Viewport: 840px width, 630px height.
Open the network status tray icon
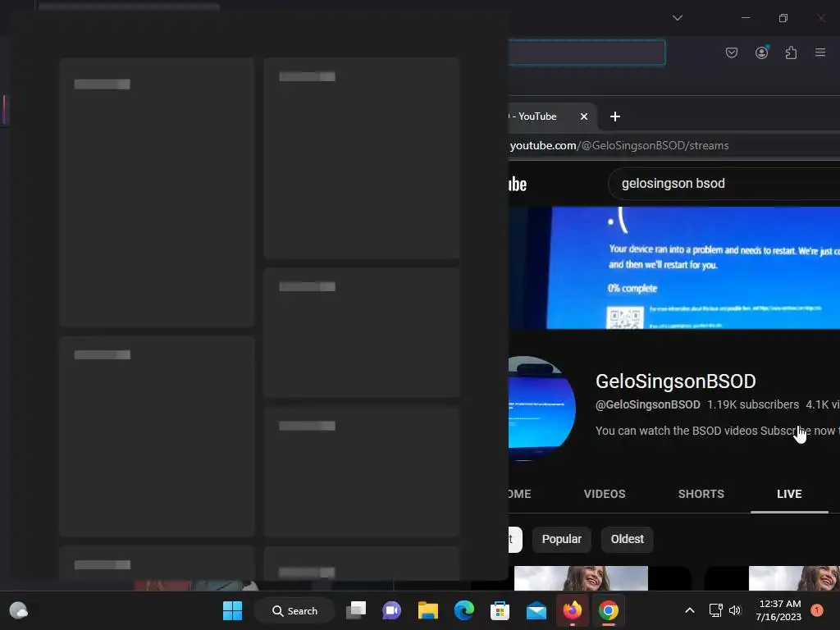[x=715, y=610]
